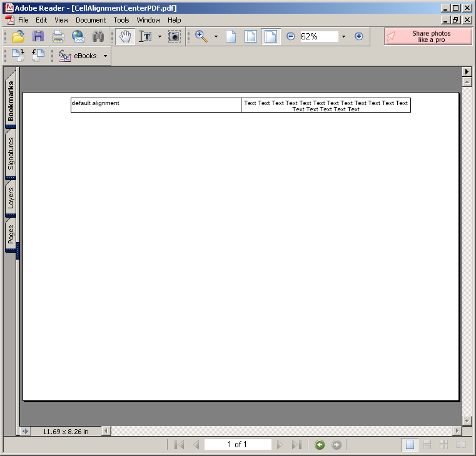Go to the previous page
The height and width of the screenshot is (456, 476).
pyautogui.click(x=196, y=445)
